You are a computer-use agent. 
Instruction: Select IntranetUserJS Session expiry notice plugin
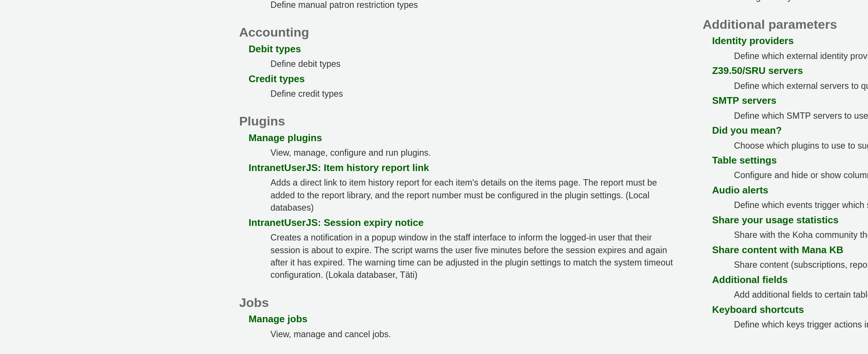pyautogui.click(x=336, y=223)
